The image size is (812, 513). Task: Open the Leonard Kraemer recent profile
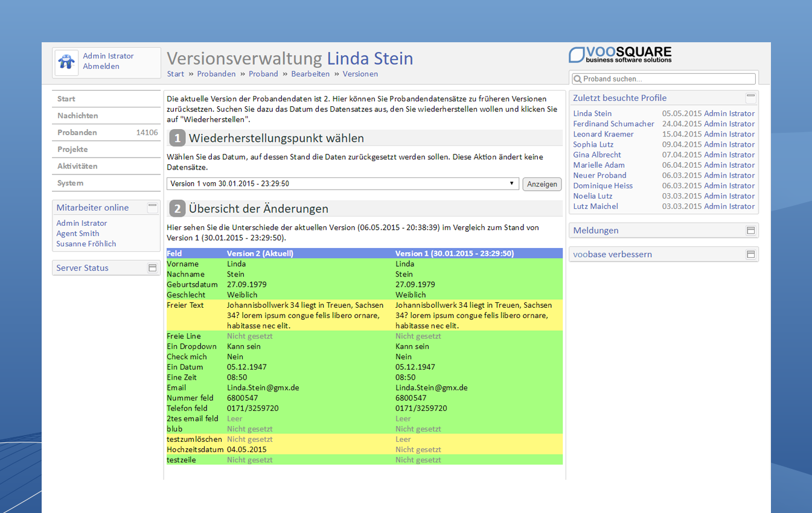(x=603, y=134)
